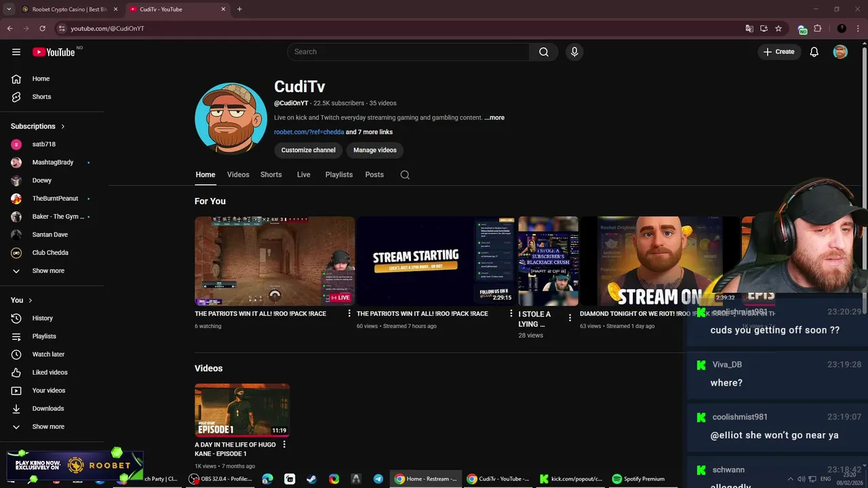Play the STREAM STARTING video thumbnail
868x488 pixels.
[x=435, y=262]
